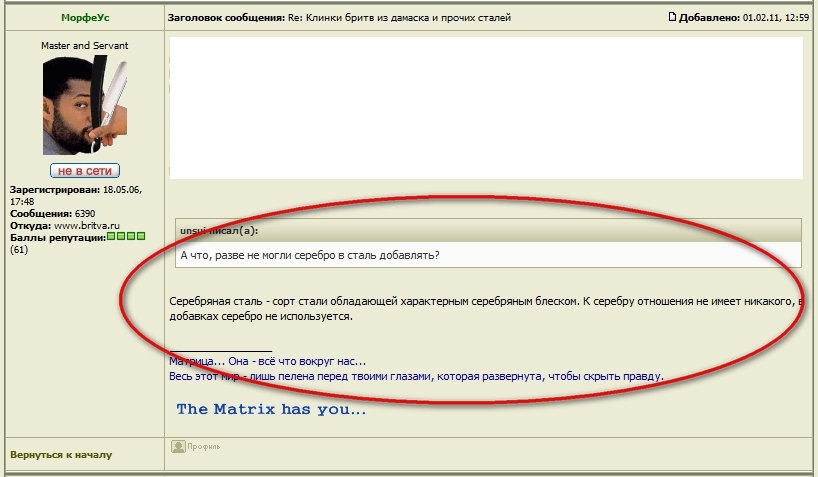
Task: Click the quoted text about серебро в сталь
Action: click(310, 255)
